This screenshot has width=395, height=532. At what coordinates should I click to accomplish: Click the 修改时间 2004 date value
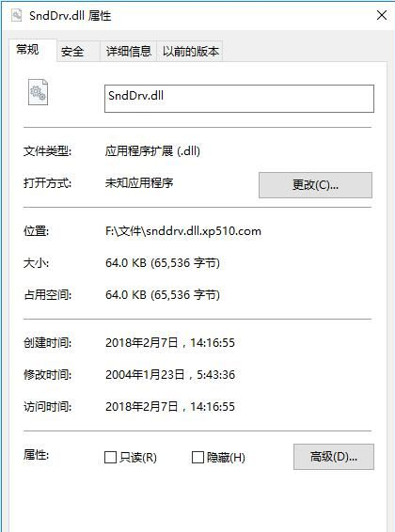[x=170, y=375]
